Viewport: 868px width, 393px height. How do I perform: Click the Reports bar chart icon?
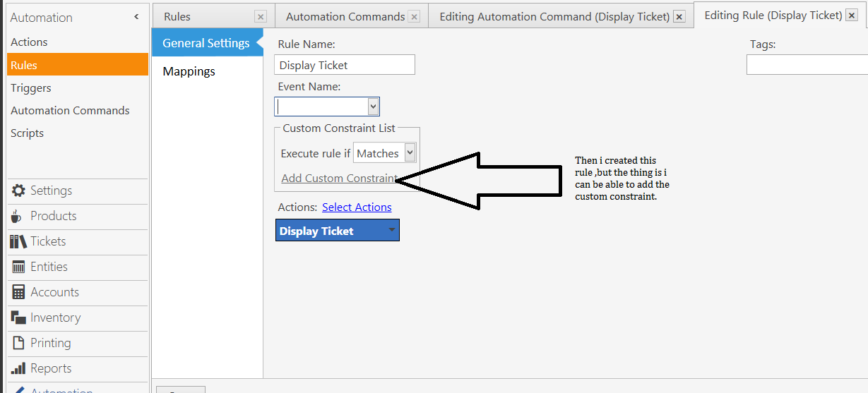coord(18,368)
